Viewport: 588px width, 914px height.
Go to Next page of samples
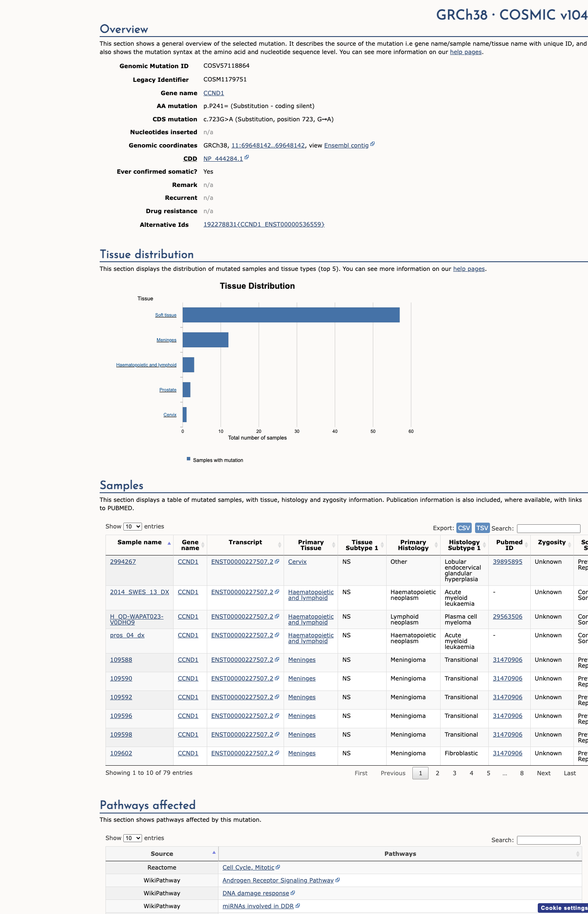(x=544, y=773)
